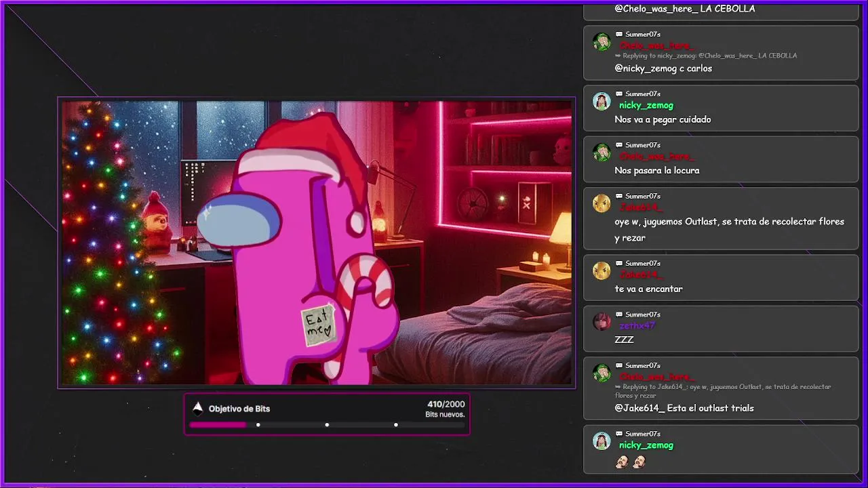Click message "@Jake614_ Esta el outlast trials"
This screenshot has width=868, height=488.
pos(684,408)
